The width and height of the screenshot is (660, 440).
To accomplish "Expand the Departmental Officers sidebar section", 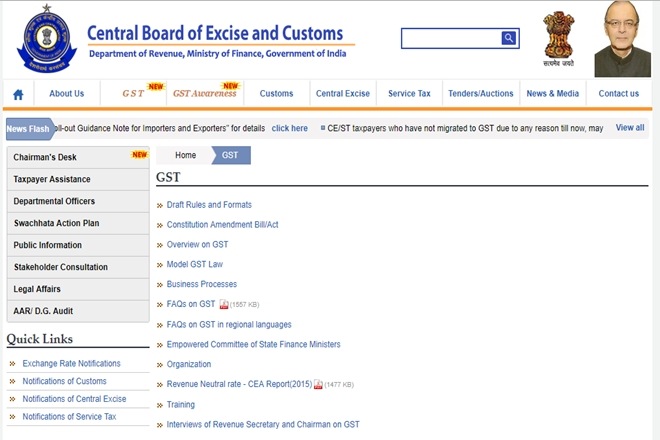I will 54,201.
